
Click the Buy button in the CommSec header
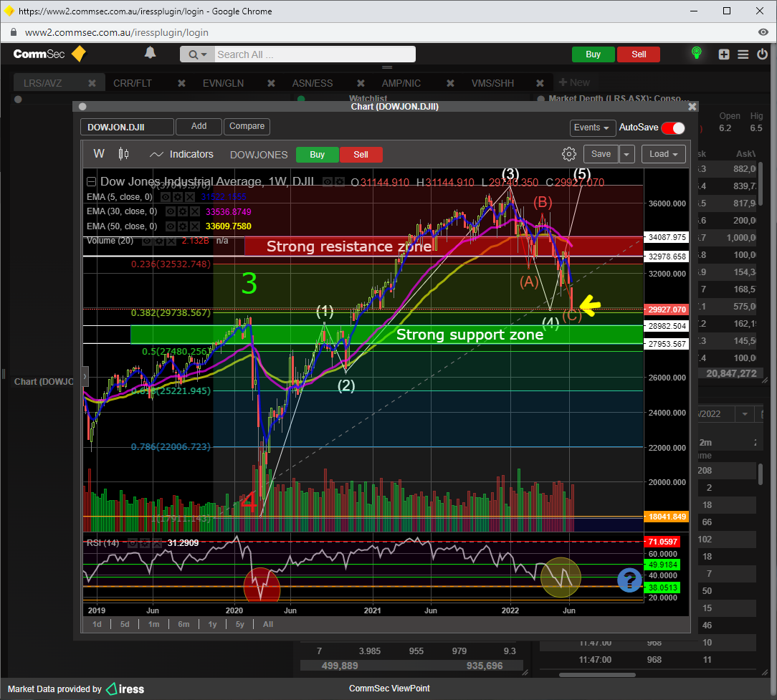click(x=594, y=54)
